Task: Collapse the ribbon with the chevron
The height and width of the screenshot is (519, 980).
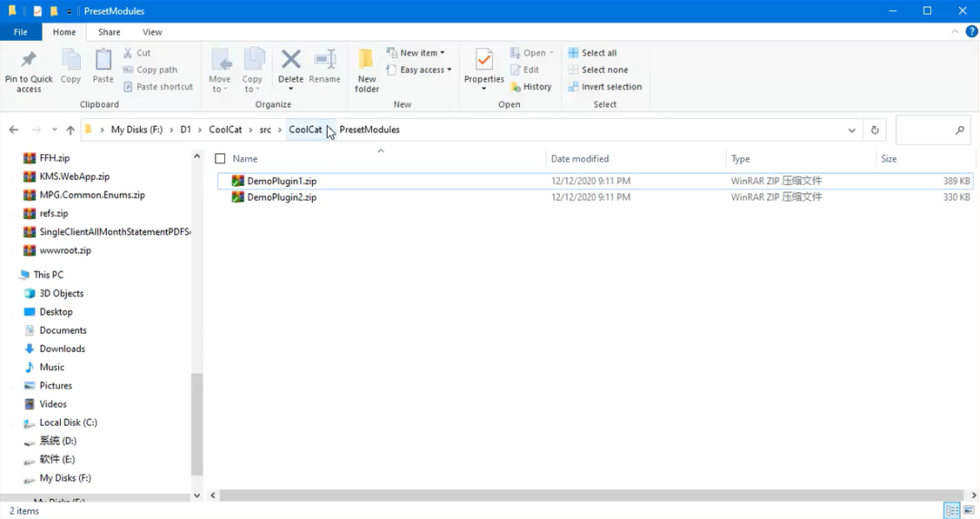Action: coord(955,31)
